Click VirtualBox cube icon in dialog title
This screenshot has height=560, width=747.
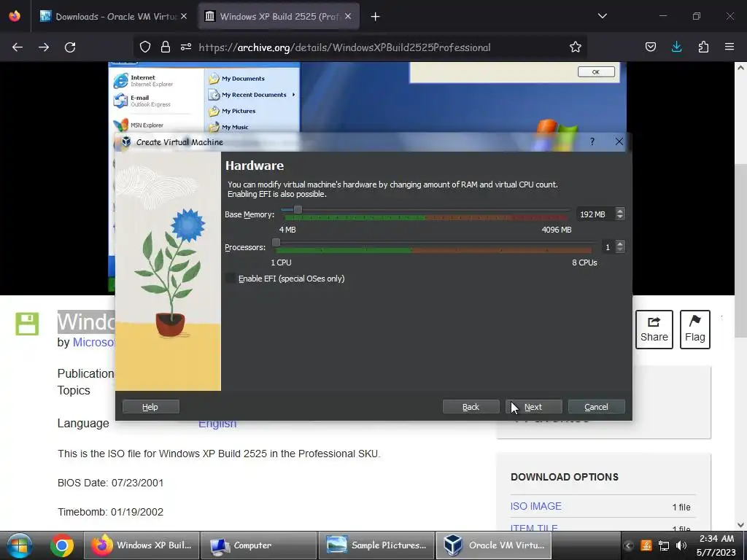click(x=126, y=141)
